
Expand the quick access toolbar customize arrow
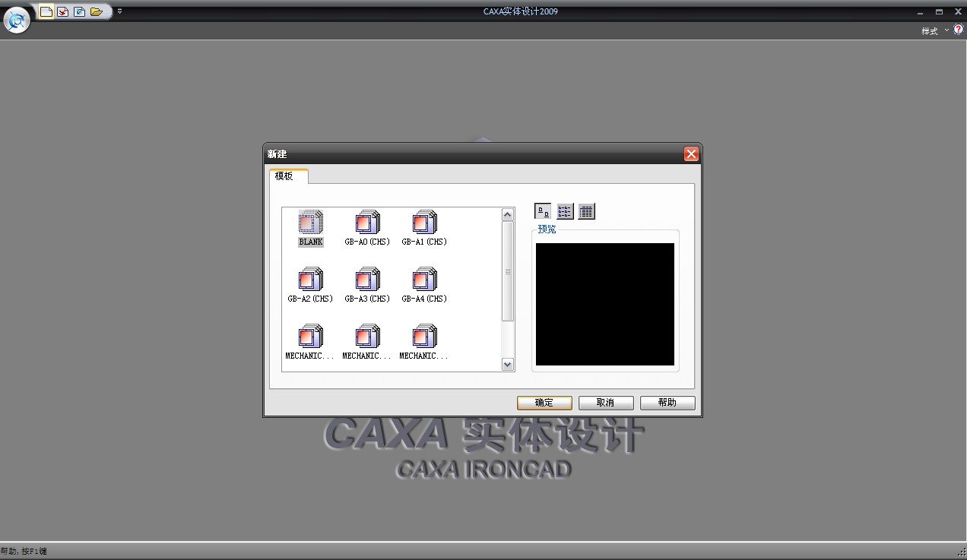(x=119, y=11)
